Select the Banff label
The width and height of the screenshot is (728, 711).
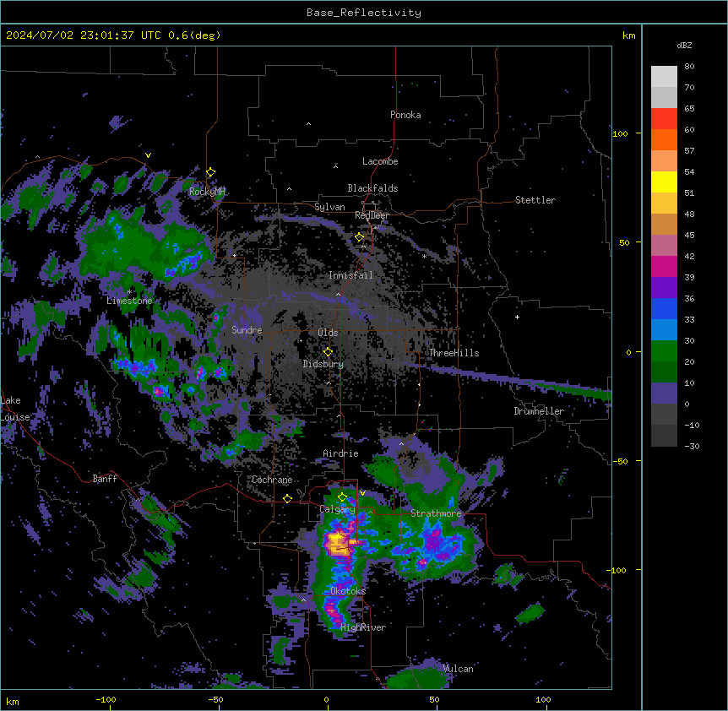point(105,479)
